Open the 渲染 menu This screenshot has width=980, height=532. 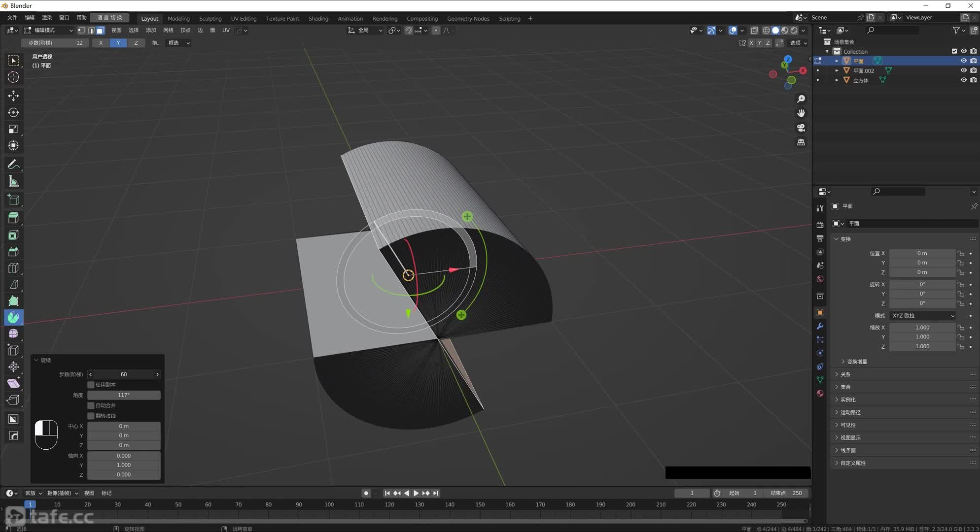point(47,18)
